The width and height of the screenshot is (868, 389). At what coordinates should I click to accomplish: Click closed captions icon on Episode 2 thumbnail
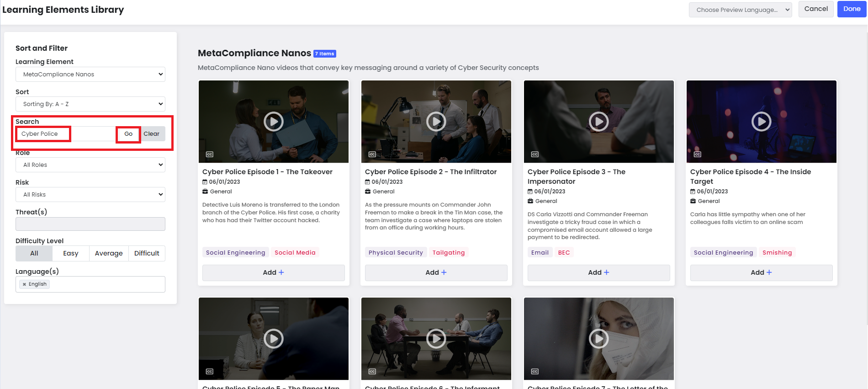point(372,155)
